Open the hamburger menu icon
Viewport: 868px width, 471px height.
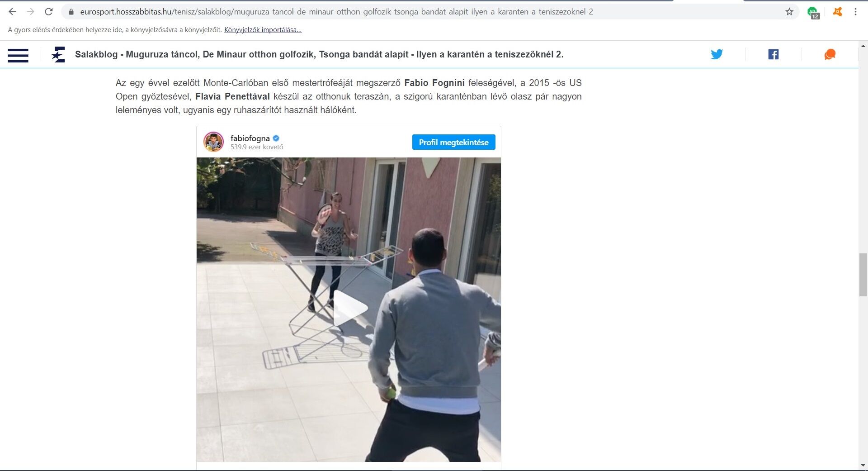click(18, 55)
